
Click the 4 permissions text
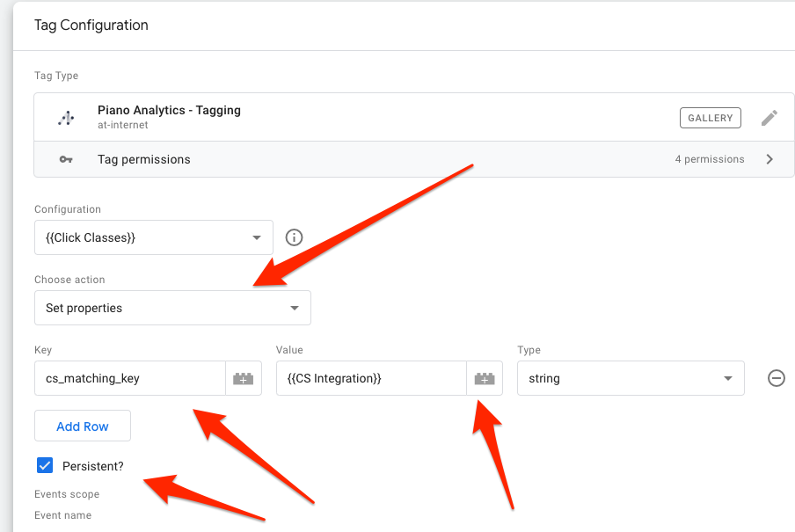tap(710, 159)
